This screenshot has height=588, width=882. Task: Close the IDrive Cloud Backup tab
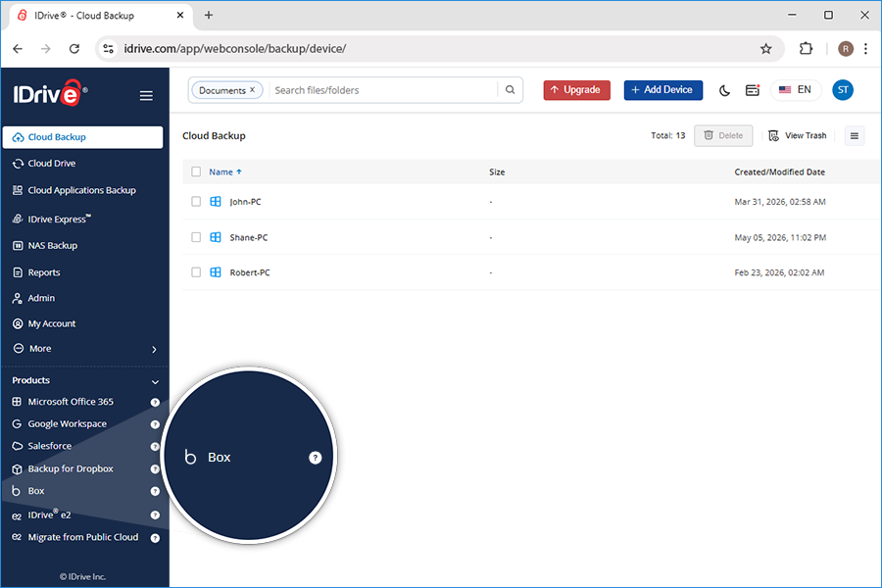180,16
